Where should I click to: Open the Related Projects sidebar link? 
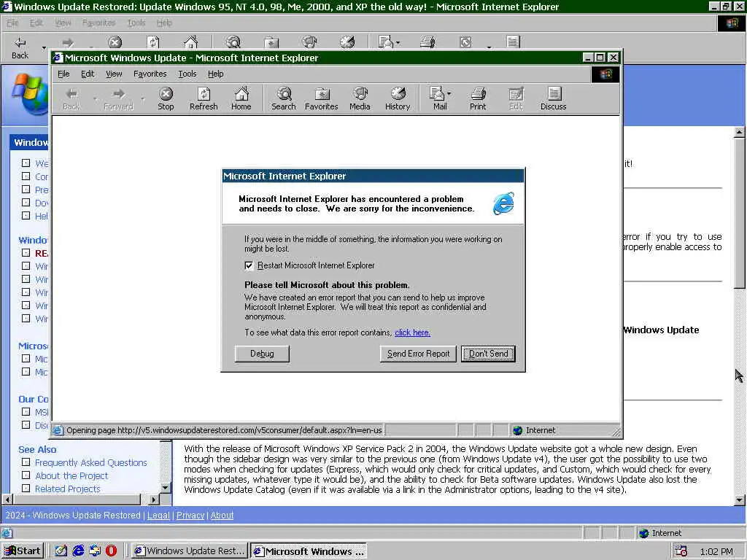pyautogui.click(x=68, y=489)
